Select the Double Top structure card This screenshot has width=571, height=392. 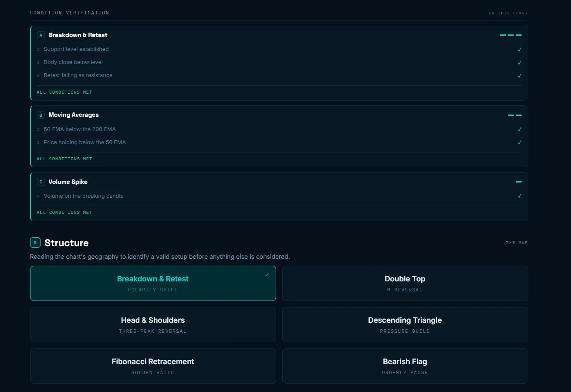point(405,283)
